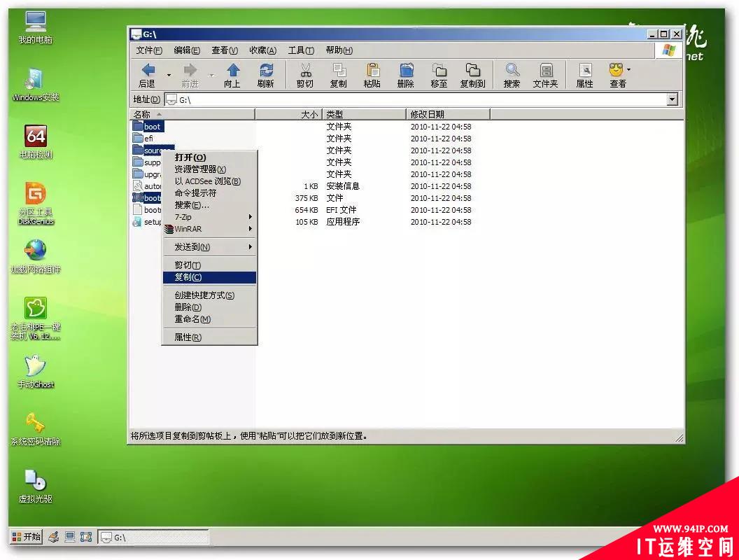Click the Cut (剪切) scissors toolbar icon
The image size is (739, 560).
tap(305, 71)
